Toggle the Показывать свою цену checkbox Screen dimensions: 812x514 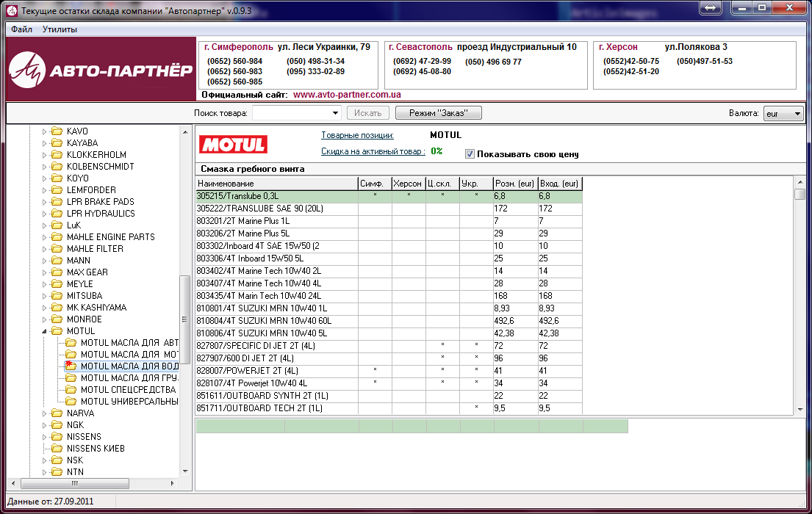coord(470,153)
